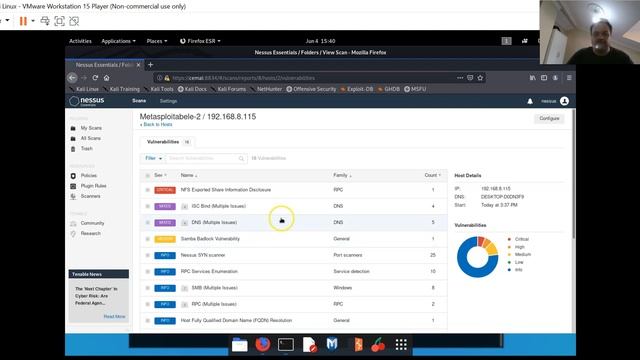Check the DNS (Multiple Issues) row checkbox
Viewport: 640px width, 360px height.
pos(147,222)
